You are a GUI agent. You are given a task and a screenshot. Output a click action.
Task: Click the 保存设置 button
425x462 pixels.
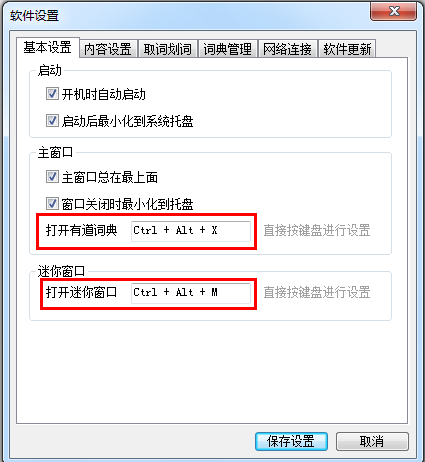point(291,441)
